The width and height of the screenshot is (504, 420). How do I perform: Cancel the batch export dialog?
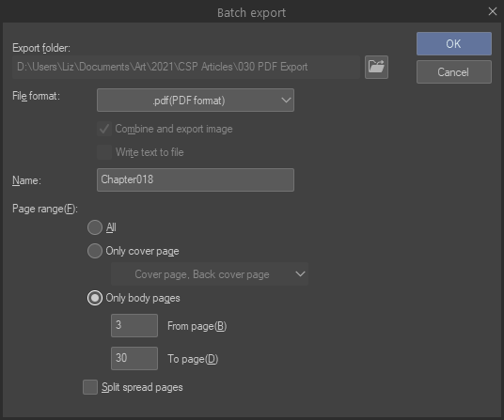click(x=454, y=72)
